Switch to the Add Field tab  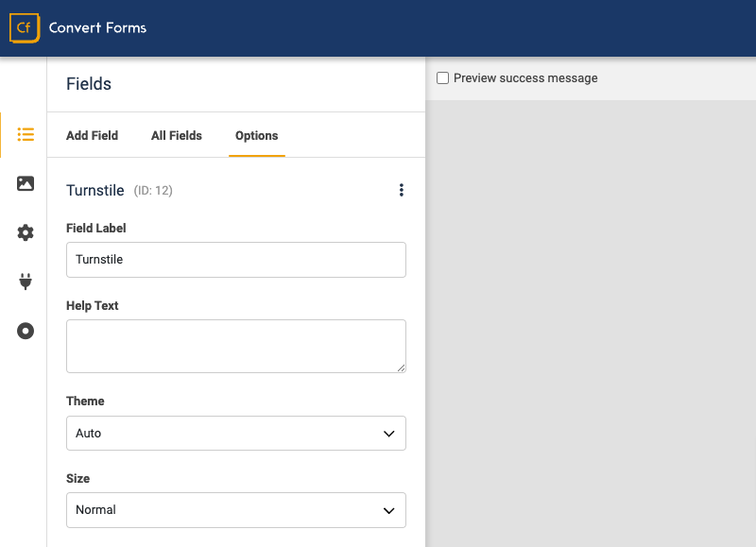click(92, 135)
